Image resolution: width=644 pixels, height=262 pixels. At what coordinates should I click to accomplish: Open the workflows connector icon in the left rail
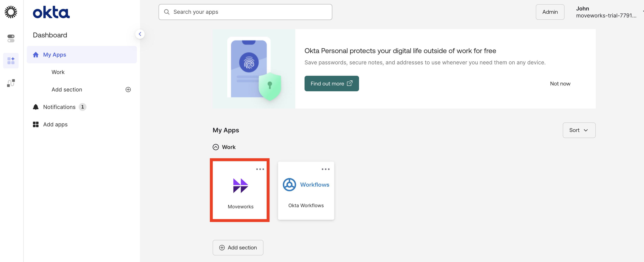[11, 83]
